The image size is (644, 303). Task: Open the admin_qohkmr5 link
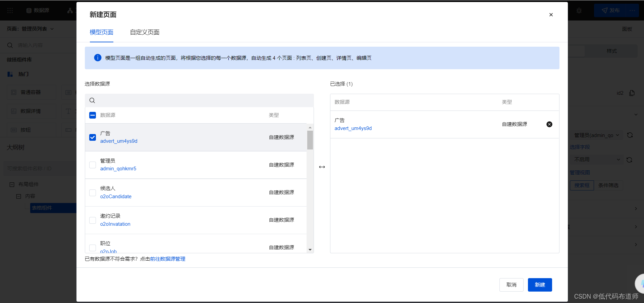118,169
